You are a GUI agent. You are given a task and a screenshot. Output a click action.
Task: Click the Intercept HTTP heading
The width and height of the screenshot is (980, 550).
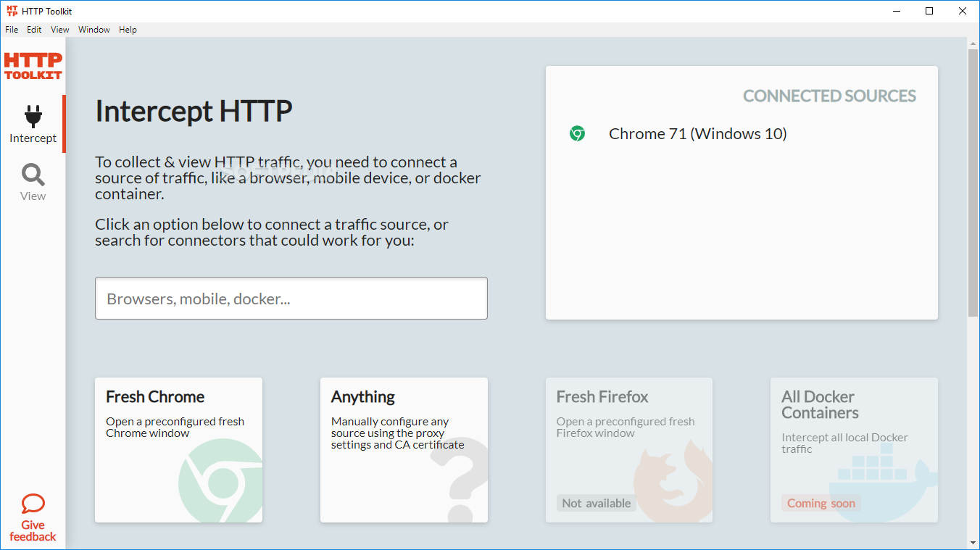tap(194, 112)
